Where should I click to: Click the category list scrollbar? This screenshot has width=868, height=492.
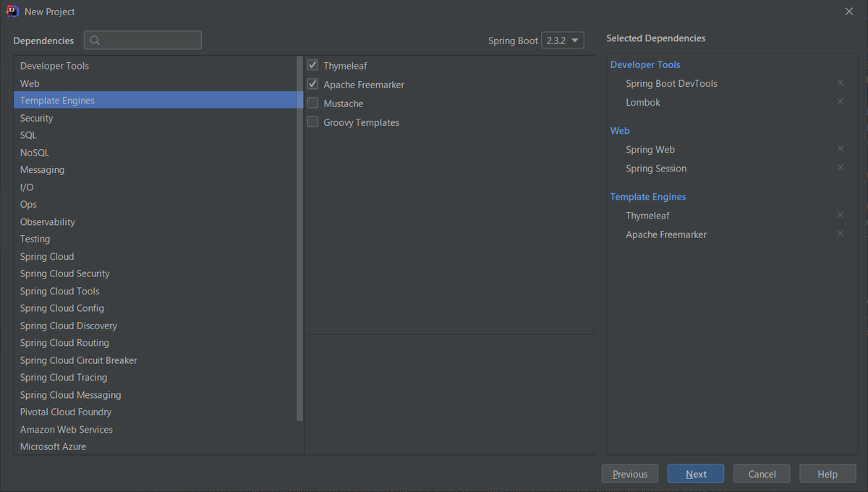(300, 239)
